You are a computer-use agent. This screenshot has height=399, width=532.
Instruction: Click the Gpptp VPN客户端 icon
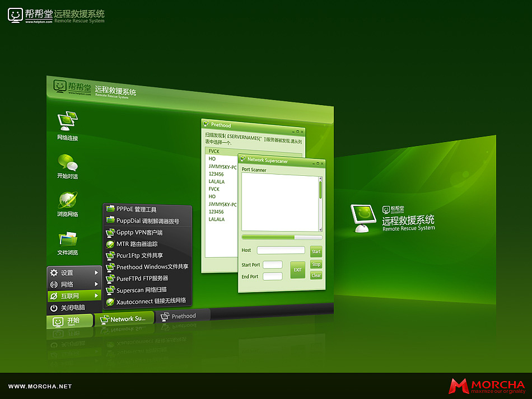click(110, 232)
